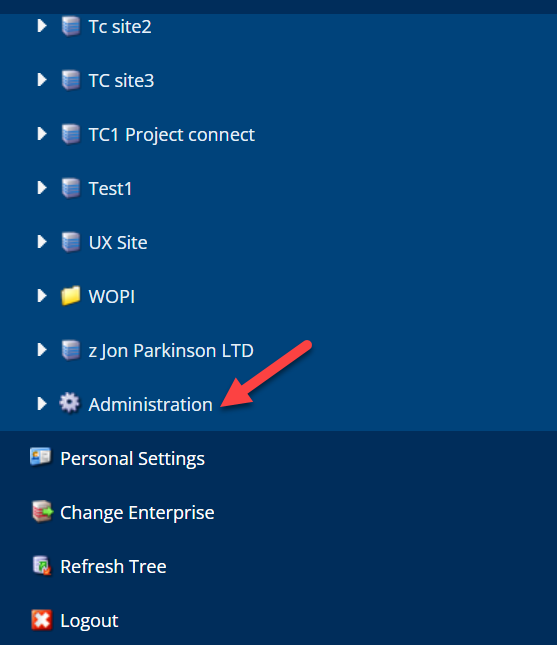557x645 pixels.
Task: Click the UX Site database icon
Action: [71, 242]
